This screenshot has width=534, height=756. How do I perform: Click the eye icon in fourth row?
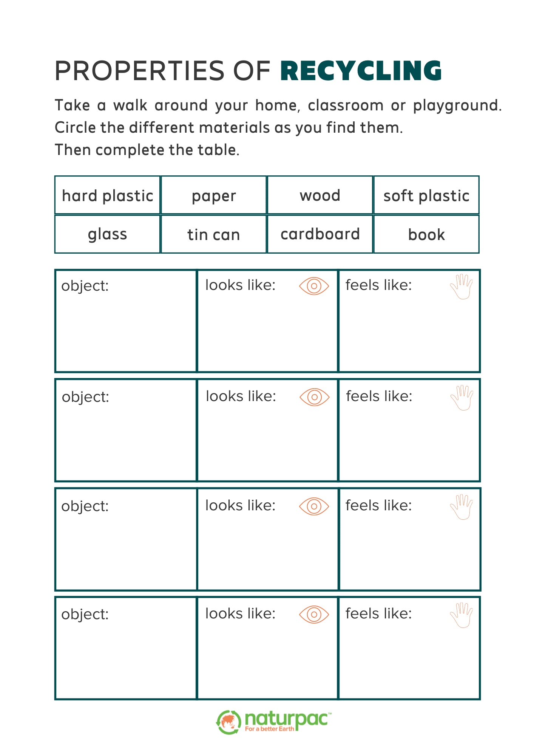coord(314,615)
